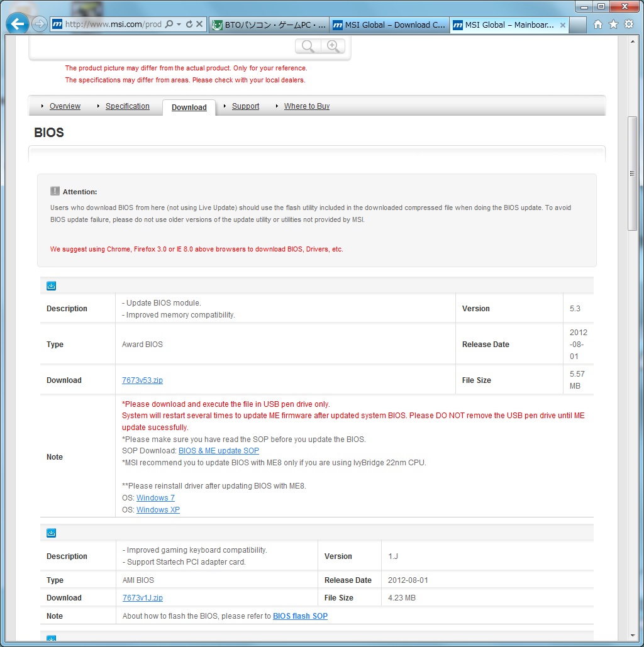Click 'Improved memory compatibility.' description text
Viewport: 644px width, 647px height.
pos(179,314)
